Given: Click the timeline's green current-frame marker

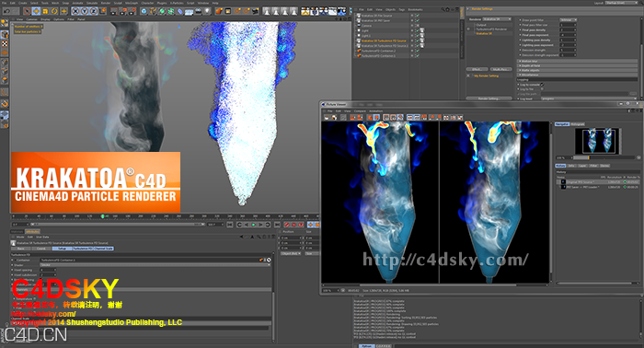Looking at the screenshot, I should pyautogui.click(x=103, y=216).
